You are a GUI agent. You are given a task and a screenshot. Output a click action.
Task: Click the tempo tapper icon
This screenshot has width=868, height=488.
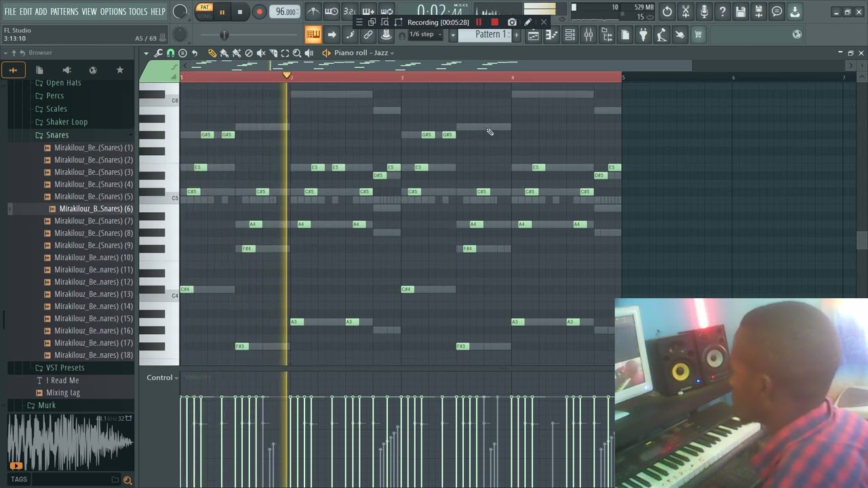click(x=662, y=35)
